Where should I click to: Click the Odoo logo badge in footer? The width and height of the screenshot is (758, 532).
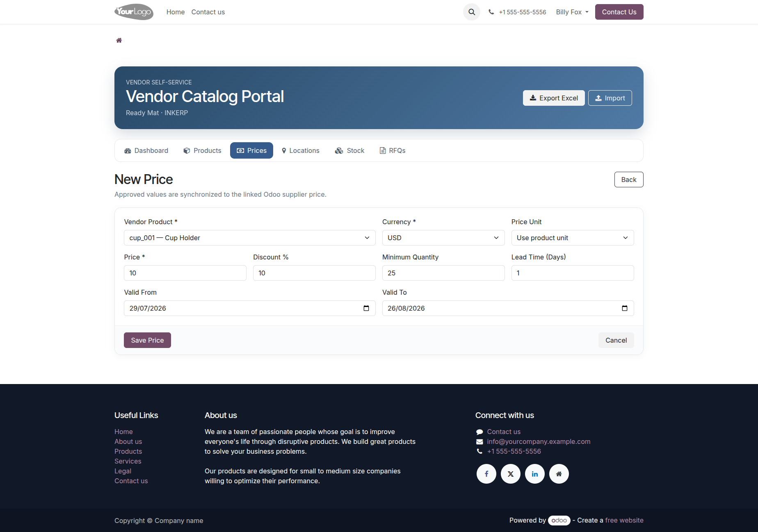tap(559, 520)
